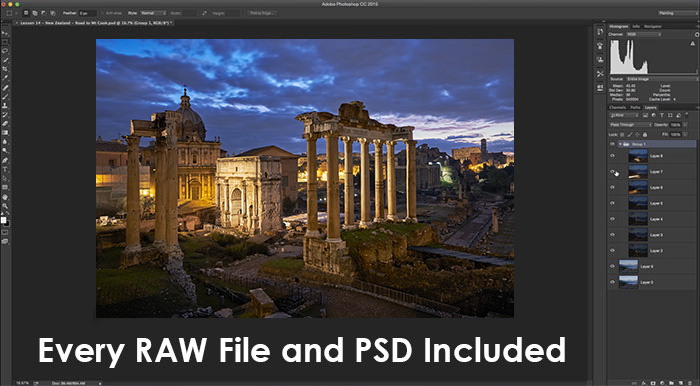
Task: Switch to the Channels tab
Action: [x=617, y=108]
